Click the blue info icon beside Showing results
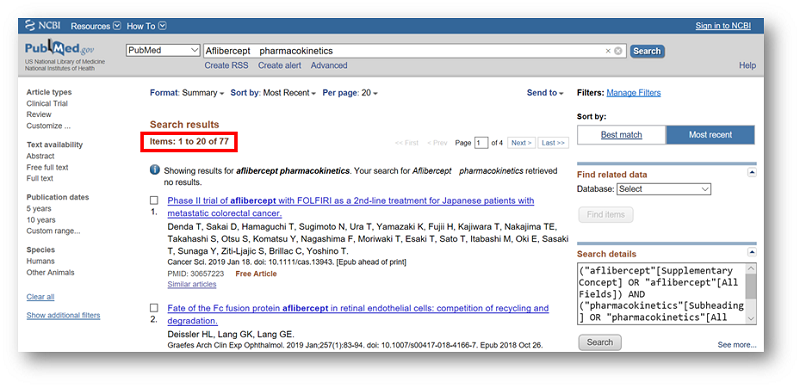Image resolution: width=800 pixels, height=388 pixels. tap(155, 170)
